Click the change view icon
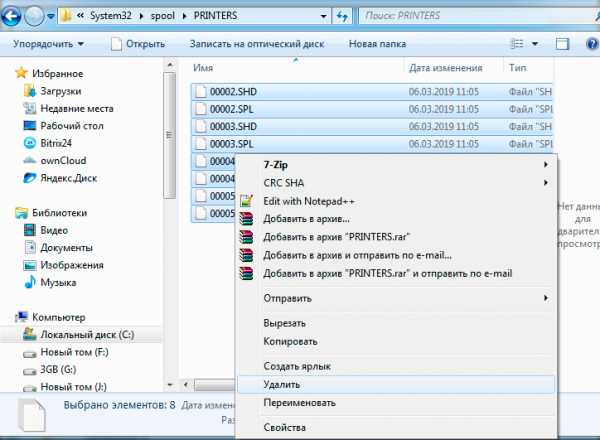Viewport: 600px width, 440px height. coord(517,44)
